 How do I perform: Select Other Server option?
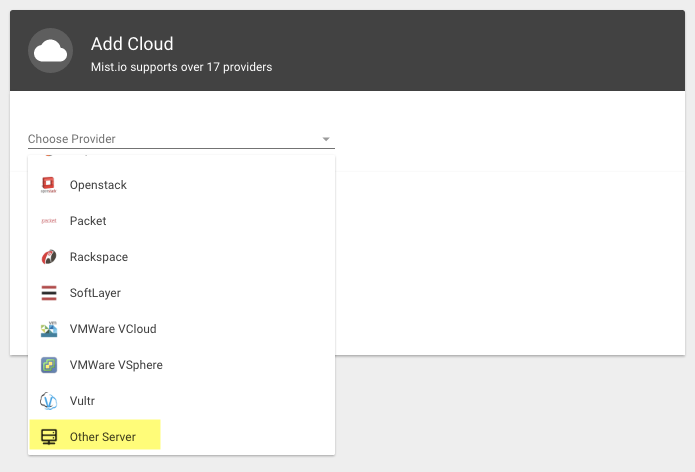point(181,437)
